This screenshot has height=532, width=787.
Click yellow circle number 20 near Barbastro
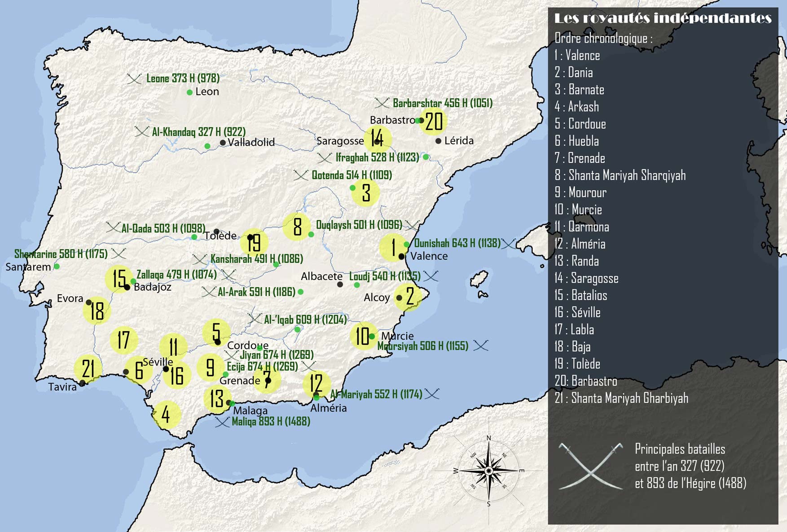(434, 122)
